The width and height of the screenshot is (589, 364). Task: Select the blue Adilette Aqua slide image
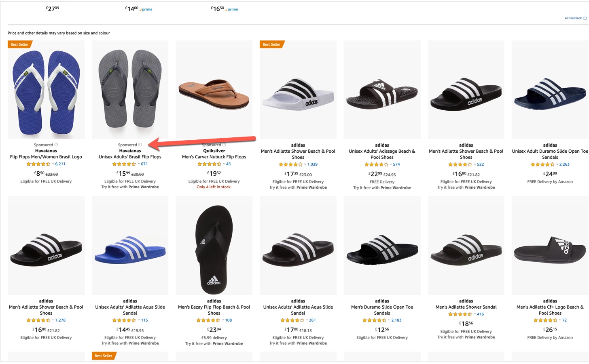[x=130, y=249]
